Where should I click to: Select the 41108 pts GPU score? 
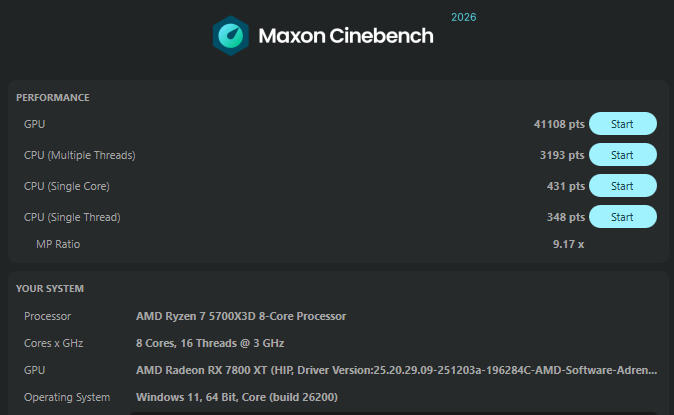pyautogui.click(x=558, y=124)
